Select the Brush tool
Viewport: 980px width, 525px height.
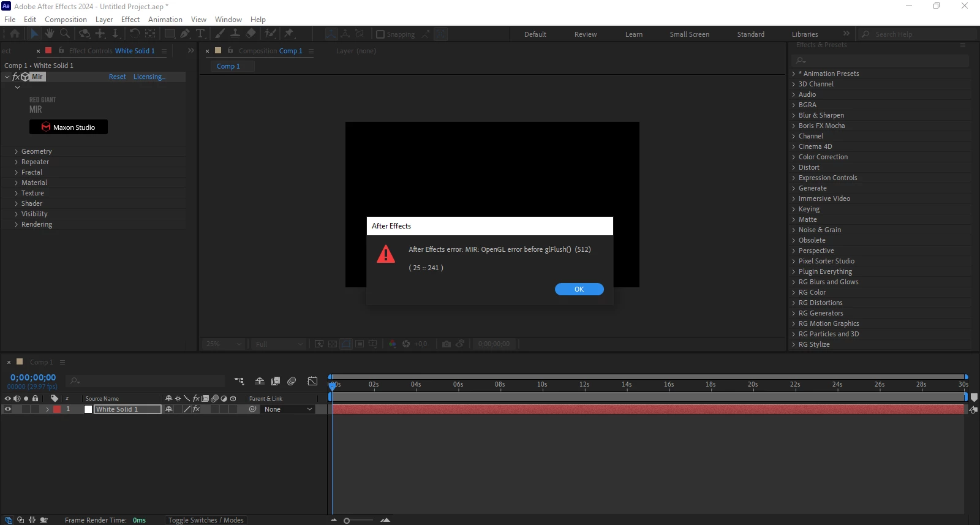tap(219, 34)
